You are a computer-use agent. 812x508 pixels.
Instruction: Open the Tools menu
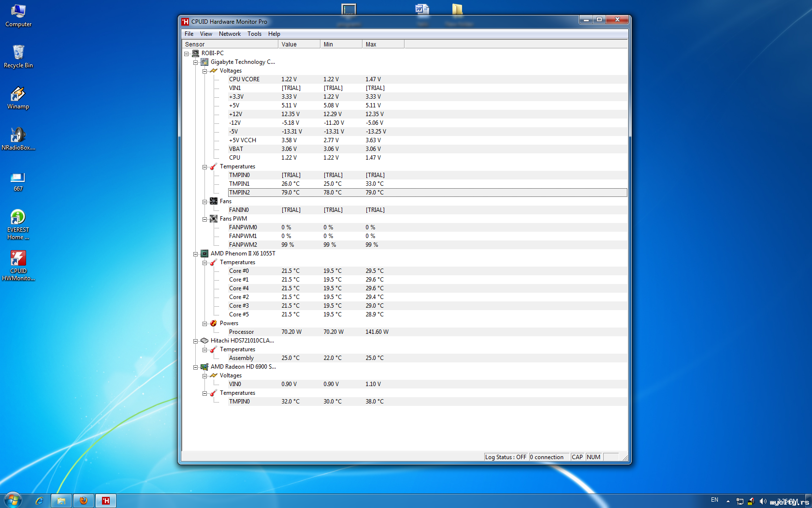(x=254, y=34)
